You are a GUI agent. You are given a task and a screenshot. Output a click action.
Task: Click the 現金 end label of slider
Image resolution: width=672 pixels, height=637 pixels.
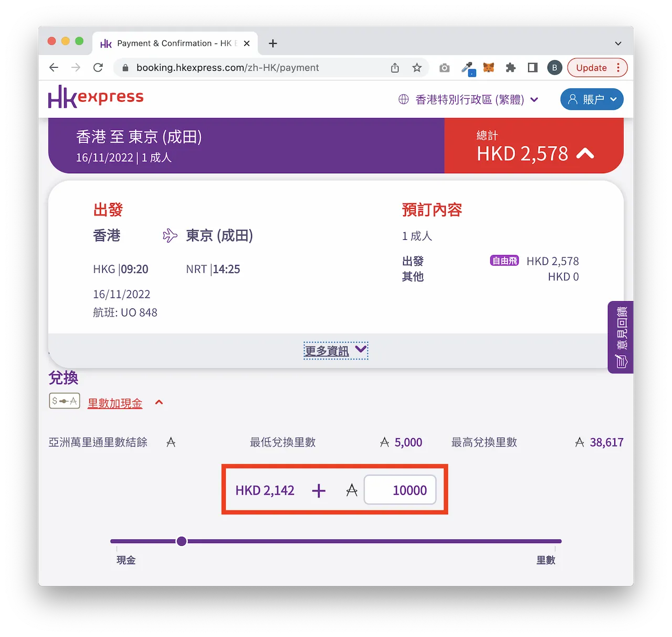tap(126, 560)
